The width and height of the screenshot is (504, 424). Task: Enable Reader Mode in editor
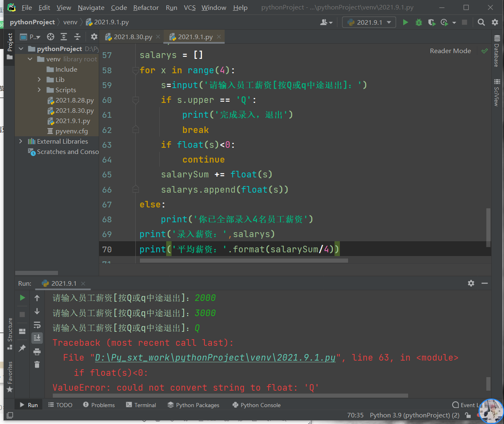tap(450, 51)
